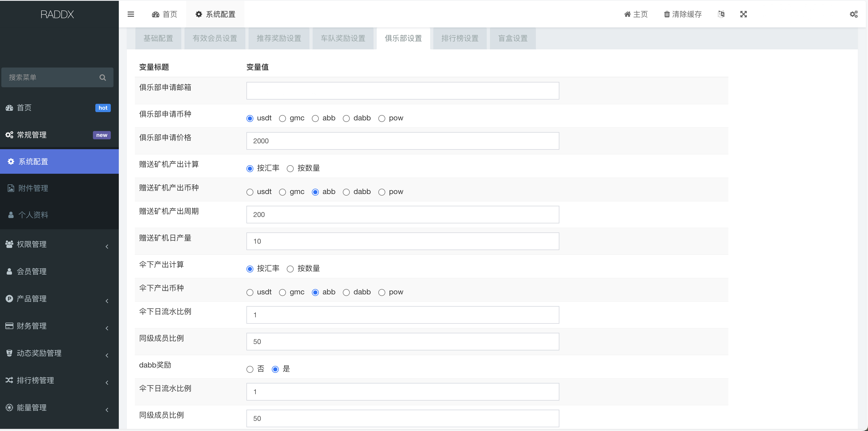The image size is (868, 431).
Task: Select gmc for 俱乐部申请币种
Action: click(x=283, y=118)
